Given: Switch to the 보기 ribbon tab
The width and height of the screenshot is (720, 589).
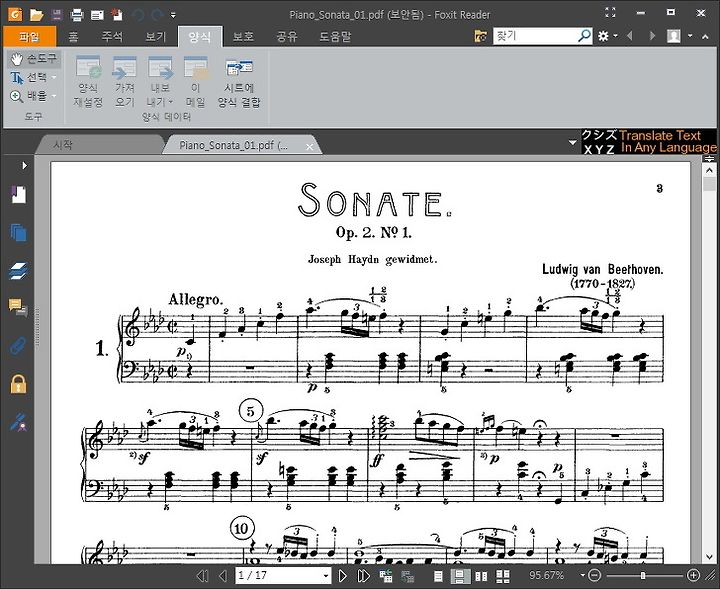Looking at the screenshot, I should (156, 36).
